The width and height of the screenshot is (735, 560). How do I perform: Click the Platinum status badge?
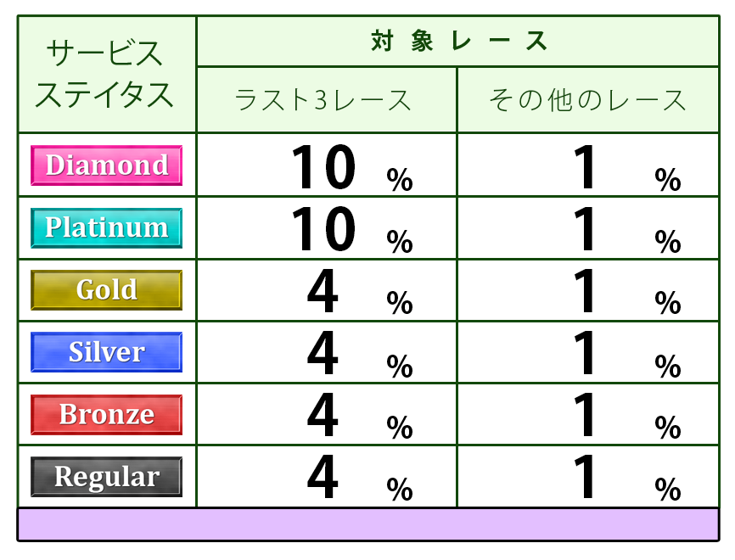tap(106, 227)
